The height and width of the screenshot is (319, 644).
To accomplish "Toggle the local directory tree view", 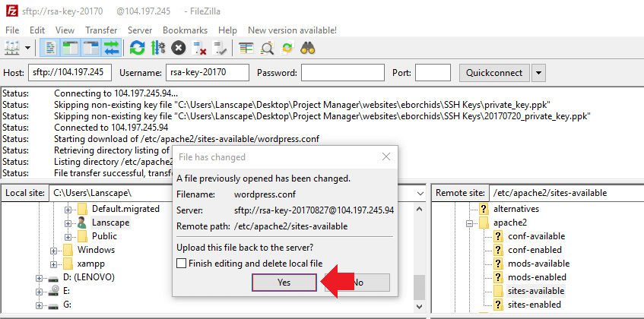I will pyautogui.click(x=70, y=48).
